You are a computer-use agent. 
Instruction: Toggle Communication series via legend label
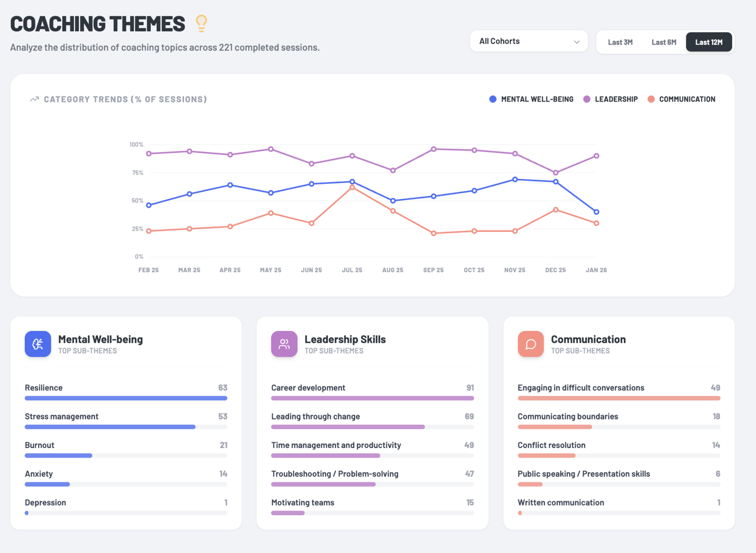pos(687,99)
